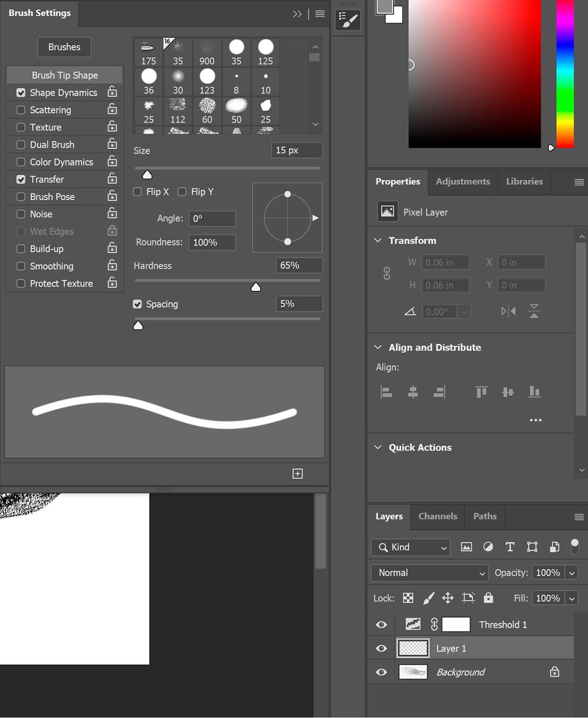This screenshot has height=718, width=588.
Task: Click the Brushes button
Action: 64,47
